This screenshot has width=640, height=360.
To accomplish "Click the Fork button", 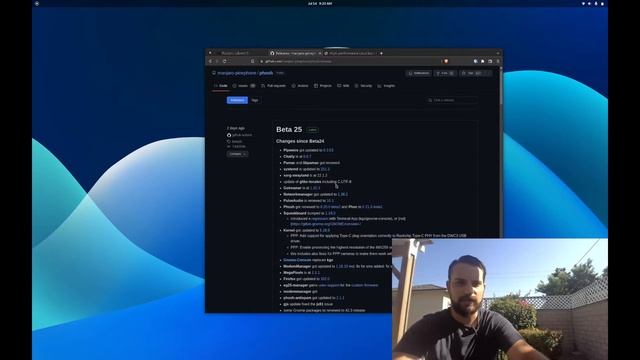I will click(445, 73).
